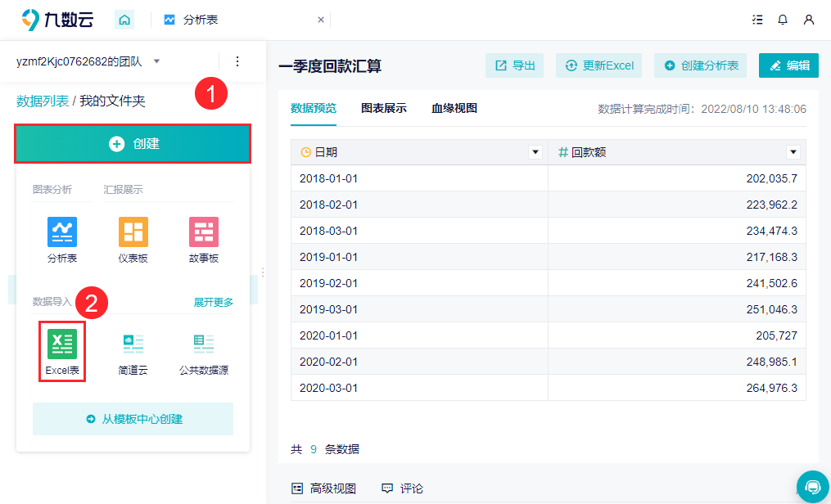Open the three-dot more options menu

(x=237, y=61)
